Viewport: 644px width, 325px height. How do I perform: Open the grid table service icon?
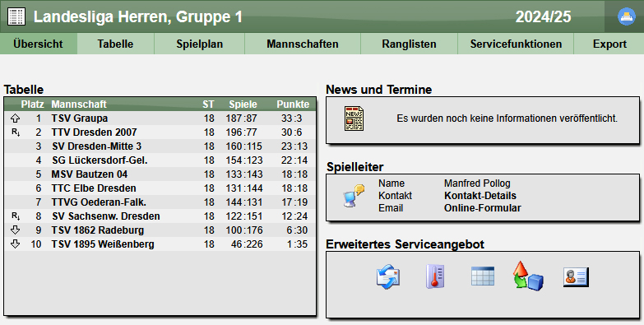click(x=483, y=276)
